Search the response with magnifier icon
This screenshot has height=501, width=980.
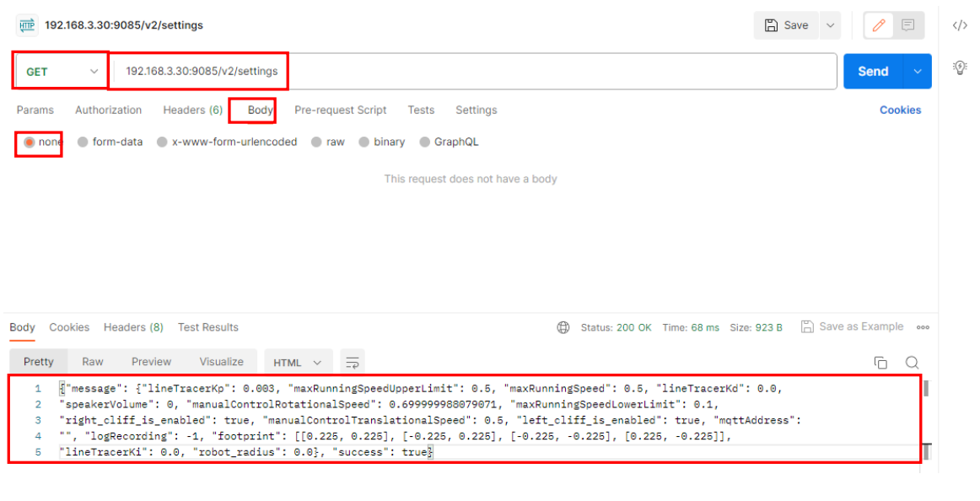pyautogui.click(x=912, y=363)
